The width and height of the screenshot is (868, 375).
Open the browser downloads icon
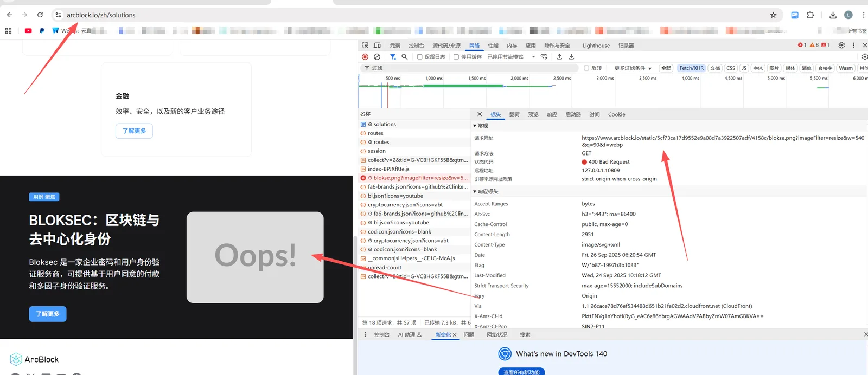(x=833, y=15)
